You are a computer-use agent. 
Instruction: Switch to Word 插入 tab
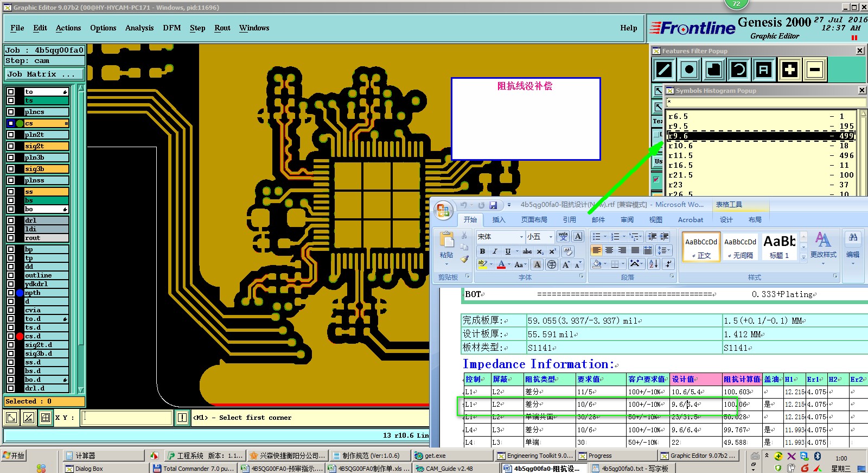point(499,220)
